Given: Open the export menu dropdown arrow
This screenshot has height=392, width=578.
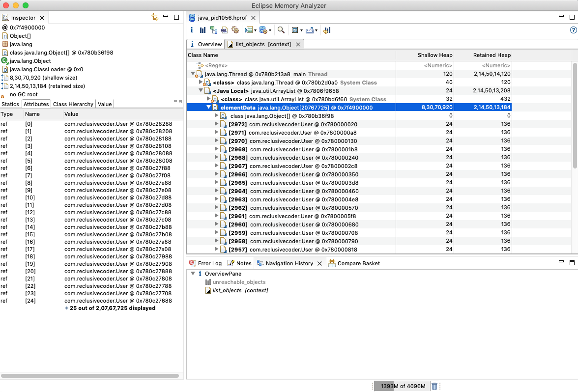Looking at the screenshot, I should pos(317,30).
